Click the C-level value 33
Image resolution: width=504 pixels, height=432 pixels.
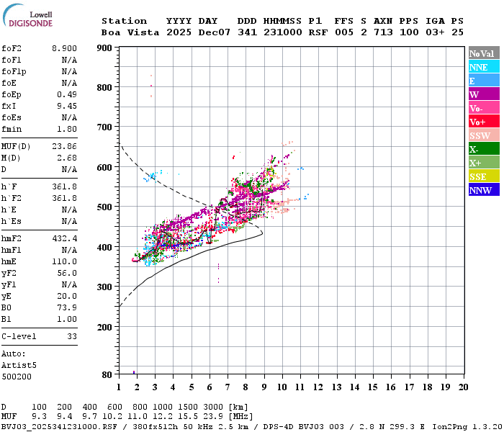tap(72, 336)
